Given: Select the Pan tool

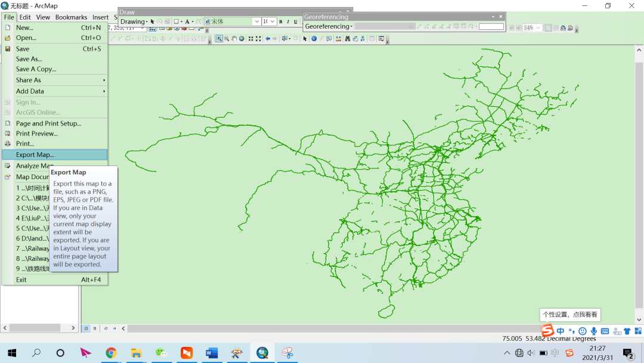Looking at the screenshot, I should pyautogui.click(x=234, y=39).
